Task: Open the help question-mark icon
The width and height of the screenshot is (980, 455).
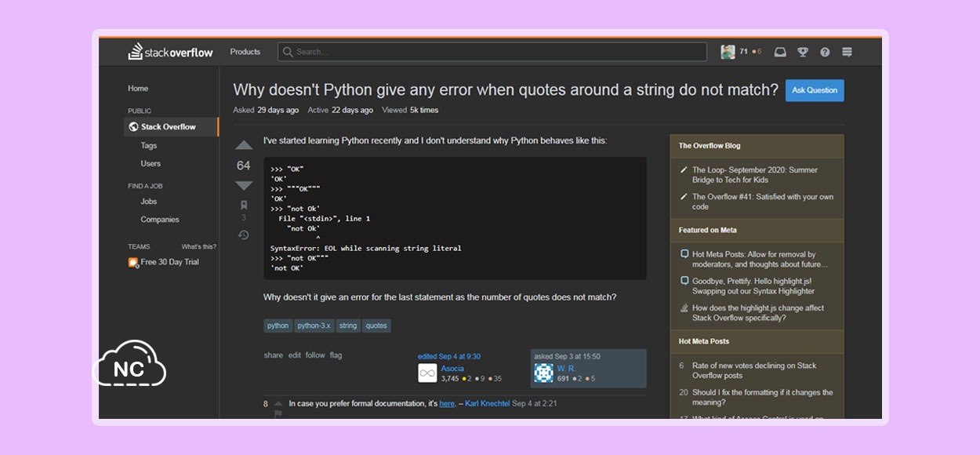Action: pyautogui.click(x=825, y=52)
